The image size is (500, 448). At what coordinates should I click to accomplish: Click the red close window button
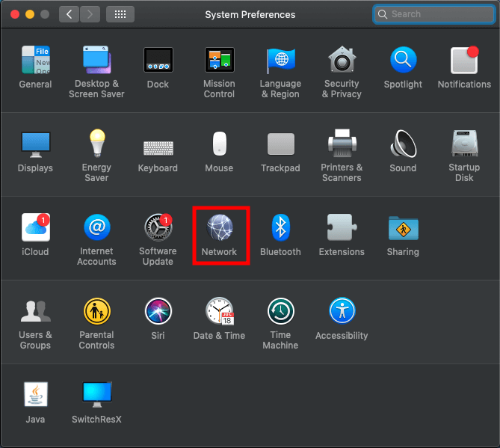pyautogui.click(x=15, y=14)
